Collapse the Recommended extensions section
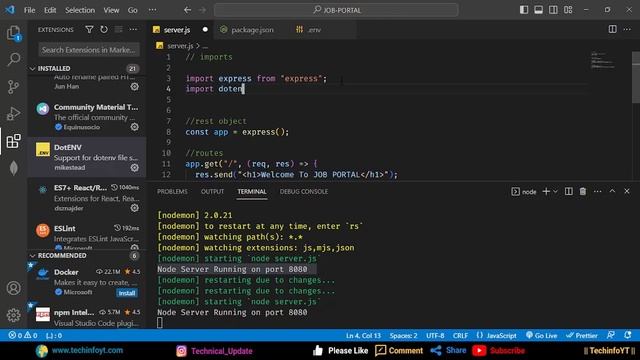Viewport: 640px width, 360px height. (x=33, y=256)
